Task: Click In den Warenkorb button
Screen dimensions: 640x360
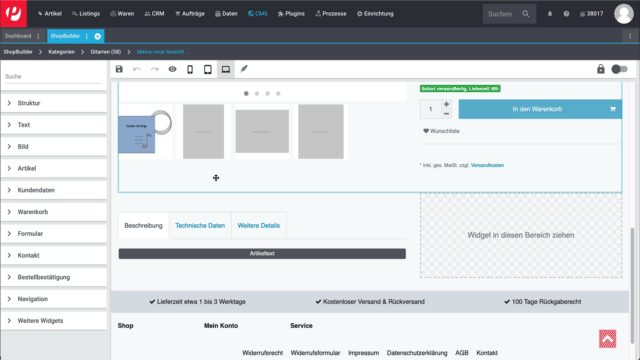Action: [540, 109]
